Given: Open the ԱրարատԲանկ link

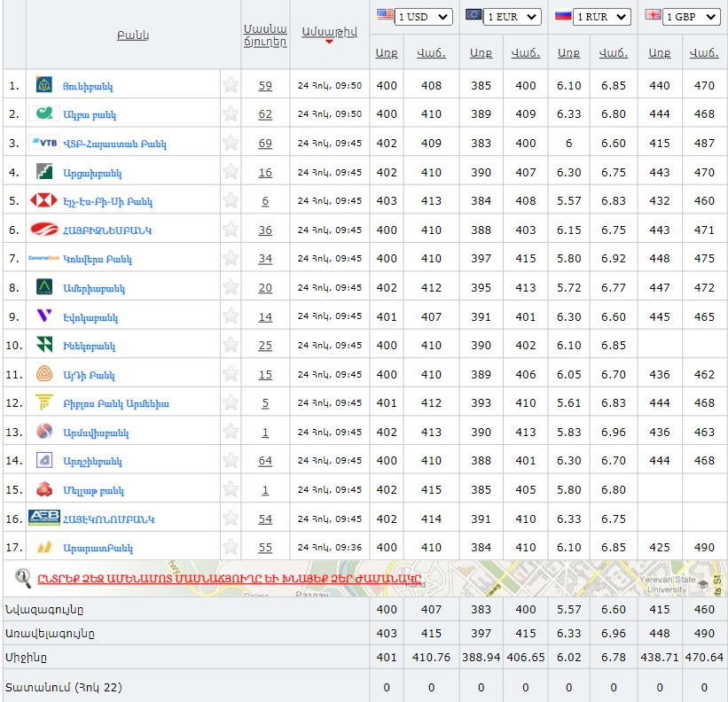Looking at the screenshot, I should (98, 549).
